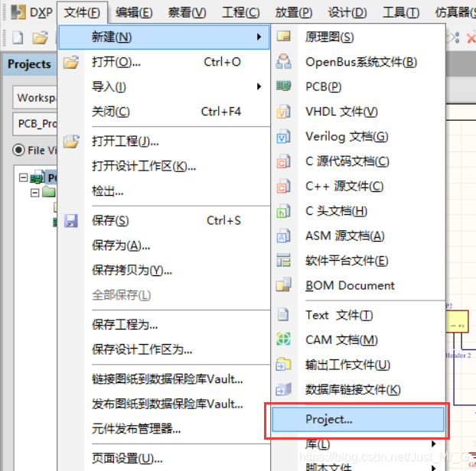Collapse the PCB project tree node

[24, 177]
